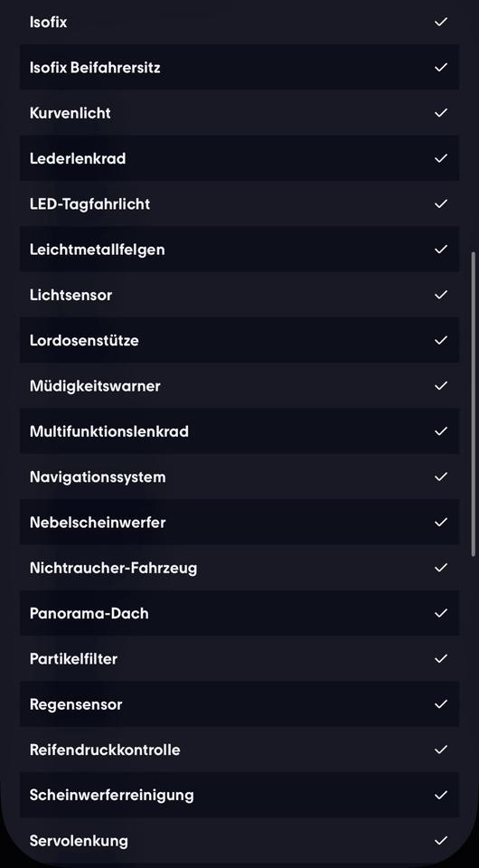Select the checkmark next to Lichtsensor
Screen dimensions: 479x868
[x=441, y=295]
